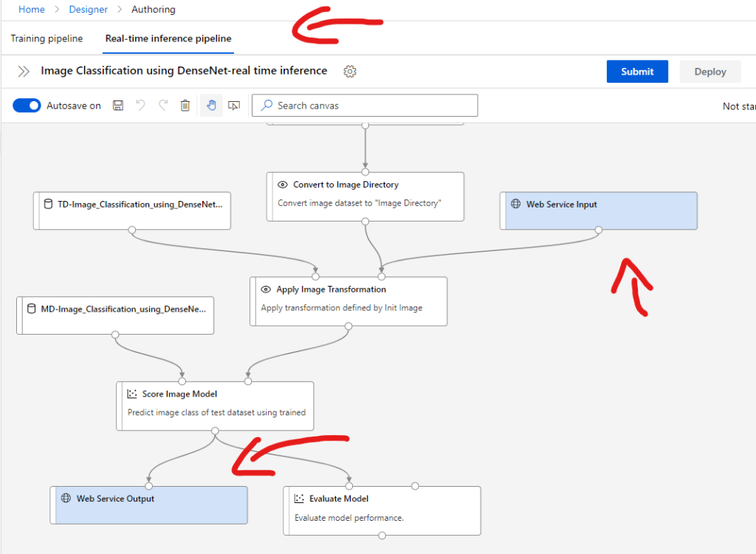The height and width of the screenshot is (554, 756).
Task: Switch to the Training pipeline tab
Action: point(47,38)
